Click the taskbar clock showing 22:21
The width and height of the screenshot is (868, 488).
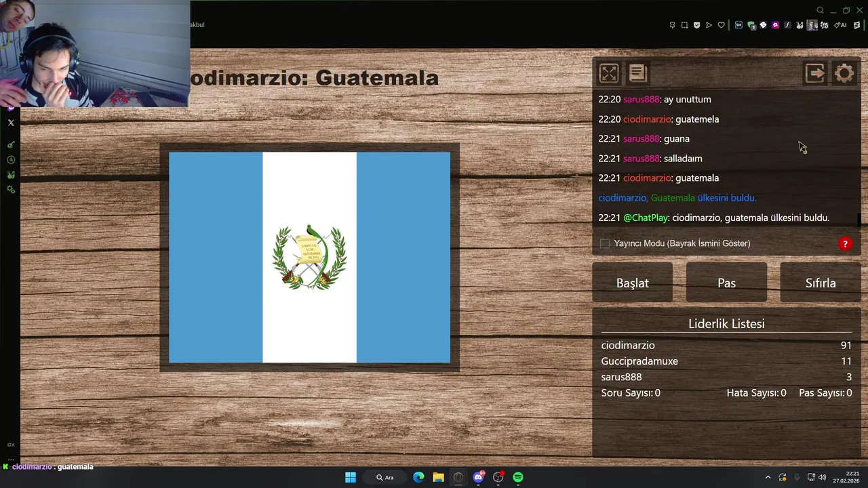848,477
